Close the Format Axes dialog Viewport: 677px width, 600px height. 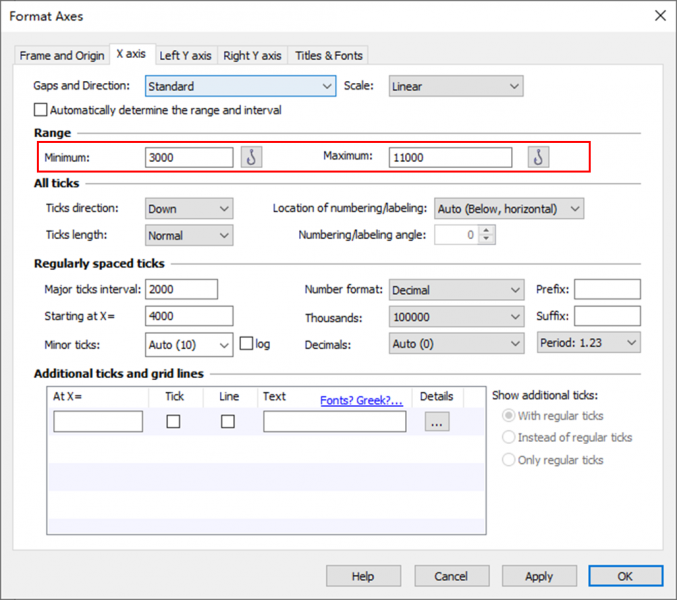(659, 16)
